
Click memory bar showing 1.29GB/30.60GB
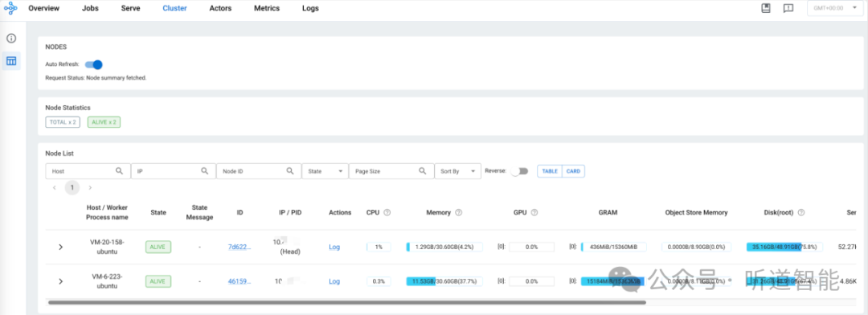pos(444,247)
